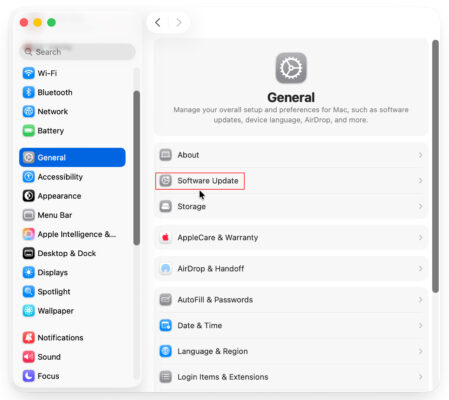Open Language & Region label
The width and height of the screenshot is (449, 400).
pos(213,351)
